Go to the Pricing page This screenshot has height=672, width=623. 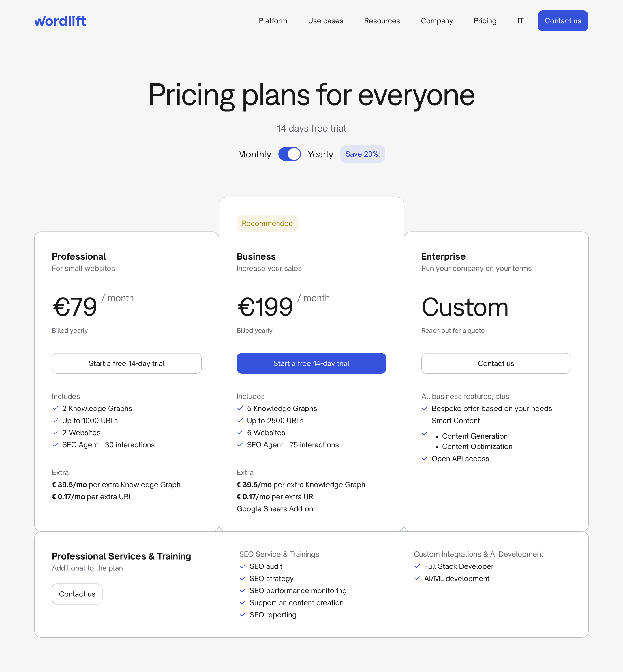point(485,21)
